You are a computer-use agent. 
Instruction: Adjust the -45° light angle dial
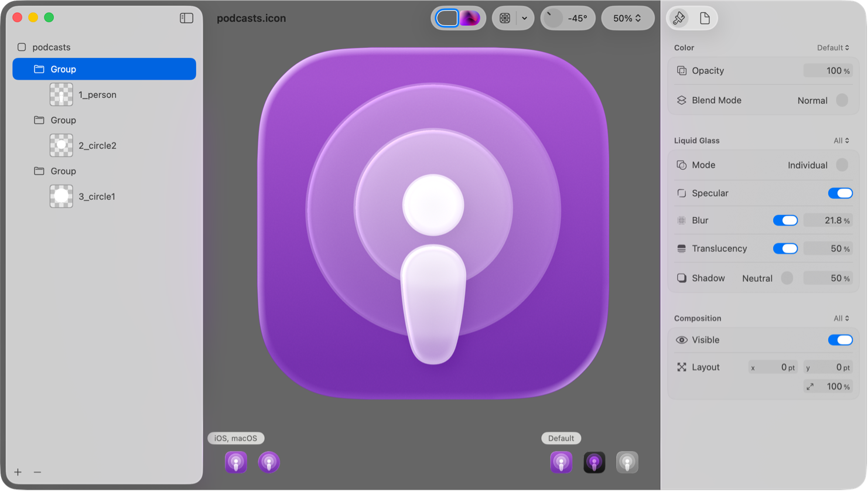pos(554,18)
